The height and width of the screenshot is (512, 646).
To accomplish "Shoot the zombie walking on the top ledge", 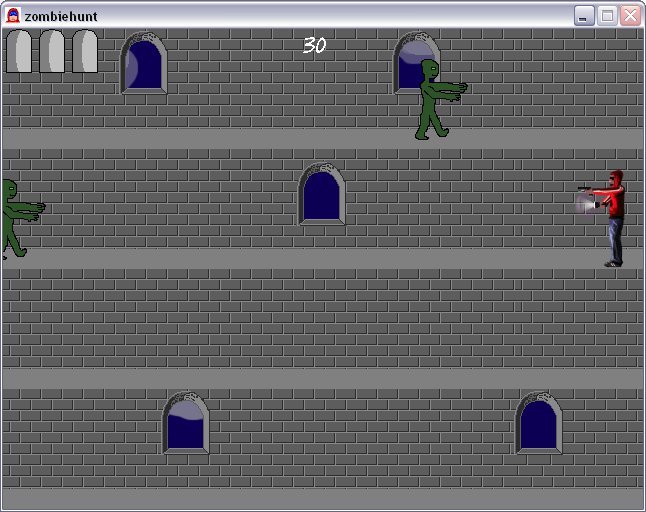I will (439, 99).
